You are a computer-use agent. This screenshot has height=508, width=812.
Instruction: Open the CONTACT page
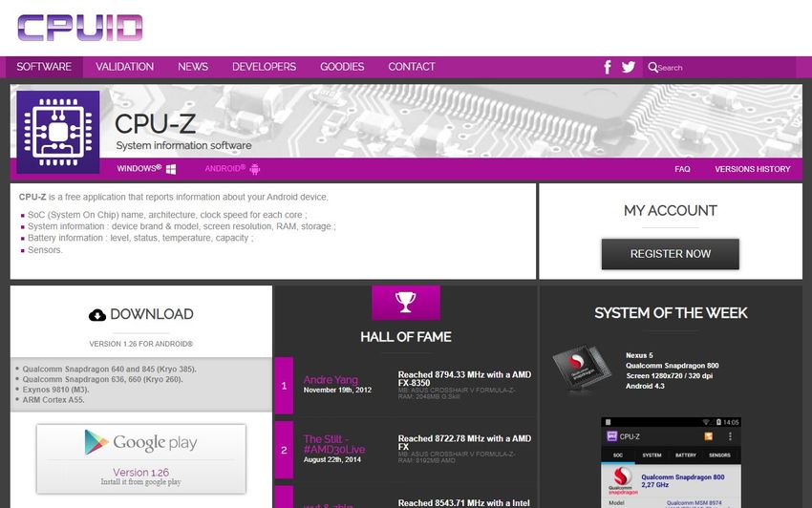412,67
